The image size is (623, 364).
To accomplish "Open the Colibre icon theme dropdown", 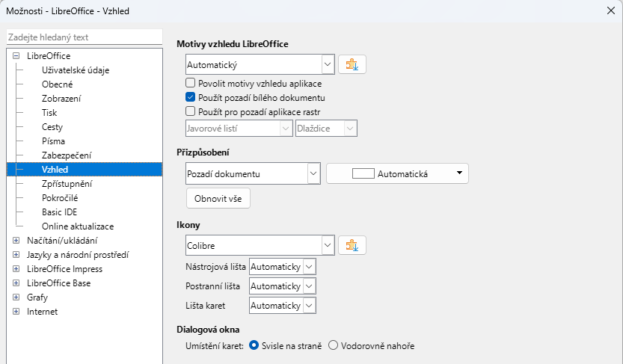I will 260,245.
